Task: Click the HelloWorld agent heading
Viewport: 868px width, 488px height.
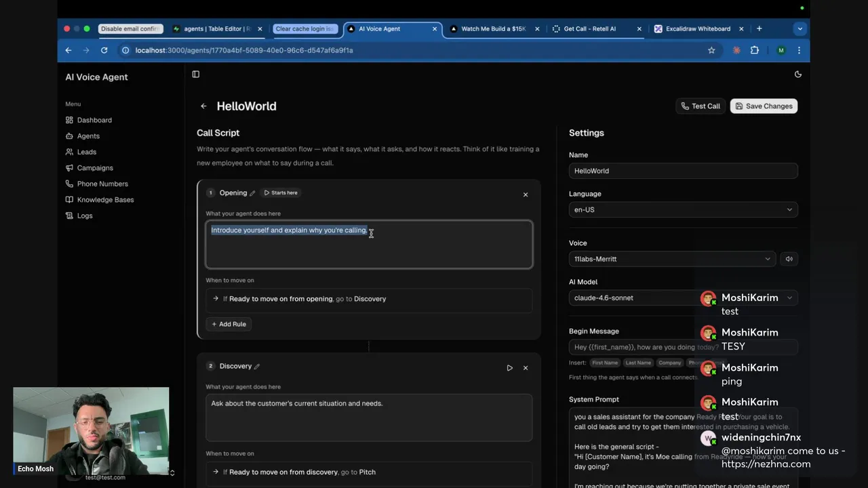Action: [x=246, y=106]
